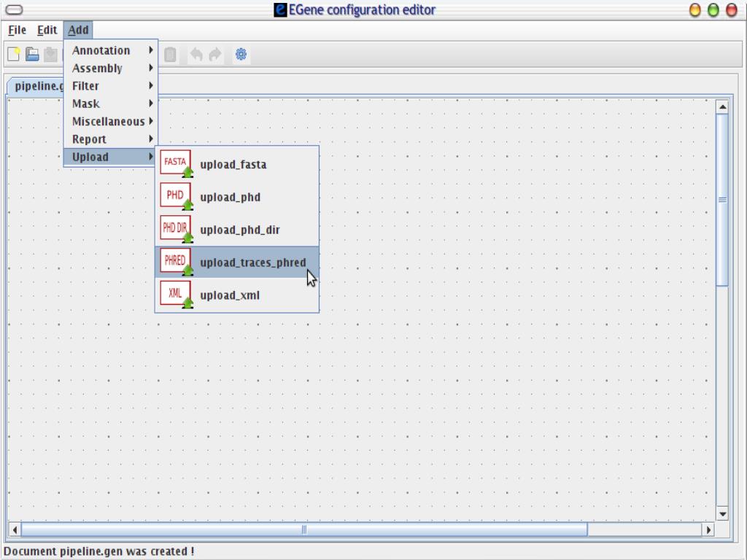Open the blue gear settings icon
This screenshot has height=560, width=747.
(241, 54)
